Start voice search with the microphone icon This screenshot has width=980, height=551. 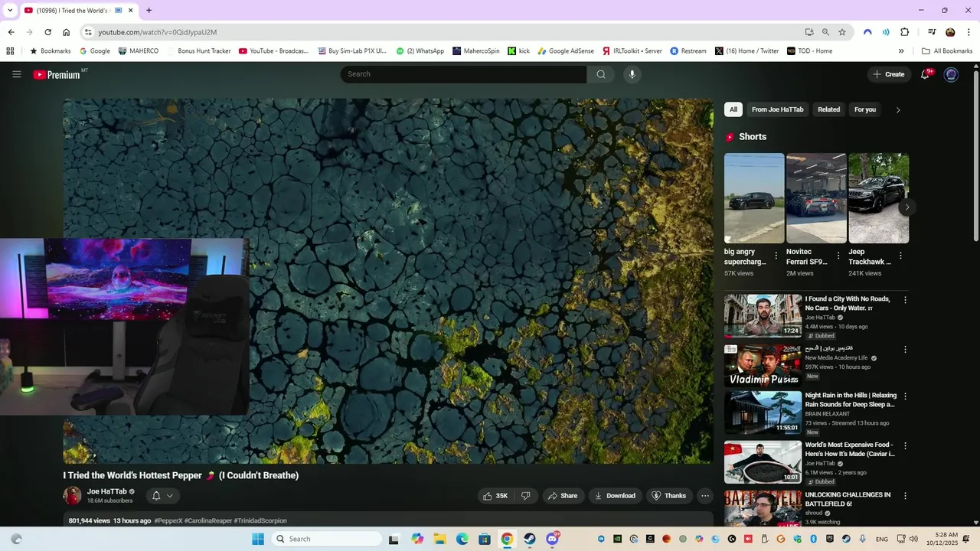tap(632, 74)
